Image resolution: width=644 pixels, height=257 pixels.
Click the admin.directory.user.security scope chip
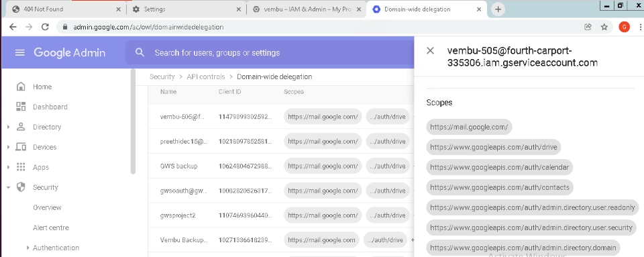(x=531, y=227)
